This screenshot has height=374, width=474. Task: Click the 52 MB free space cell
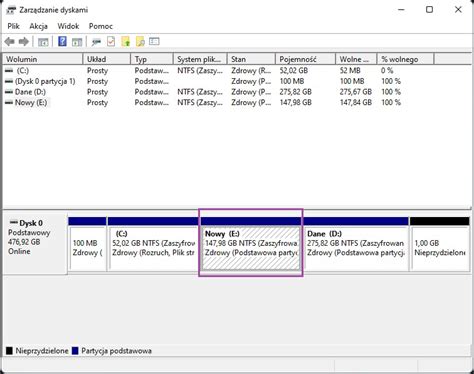350,71
